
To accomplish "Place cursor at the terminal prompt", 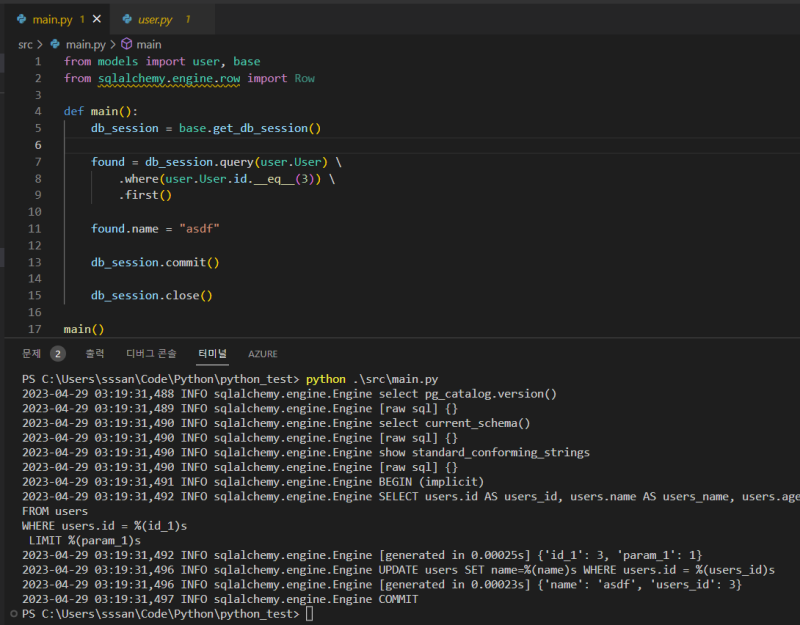I will (310, 613).
